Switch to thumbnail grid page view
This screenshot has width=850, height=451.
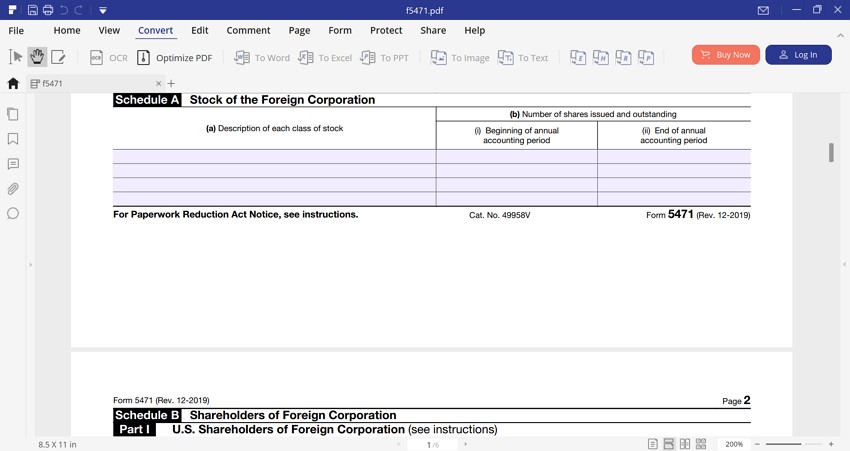[701, 444]
